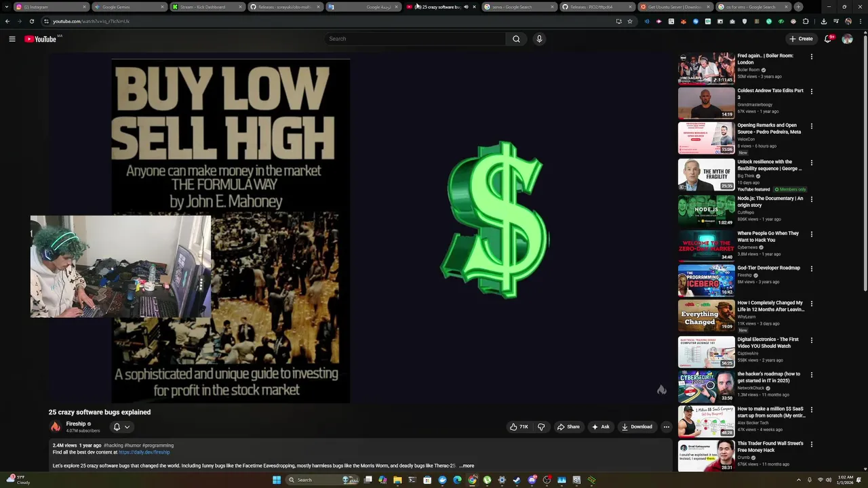Show hidden system tray icons chevron

pyautogui.click(x=799, y=480)
